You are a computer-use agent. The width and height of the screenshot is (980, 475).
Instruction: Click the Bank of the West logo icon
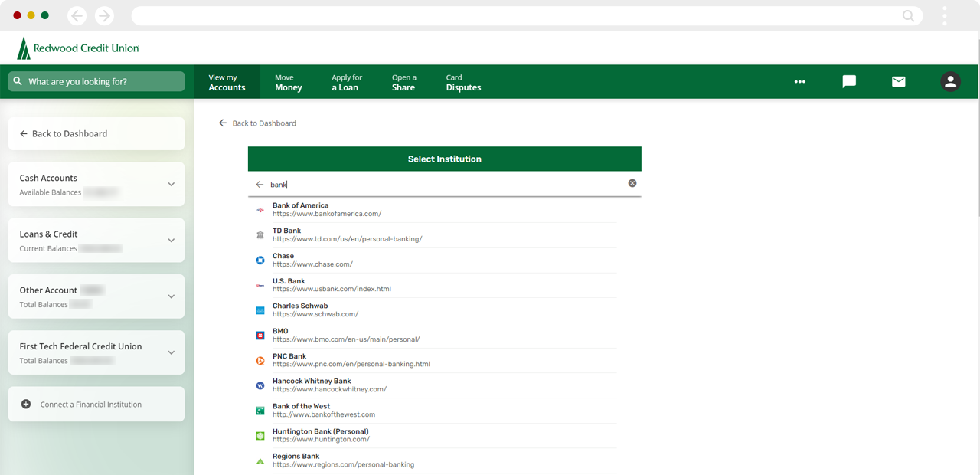tap(260, 411)
